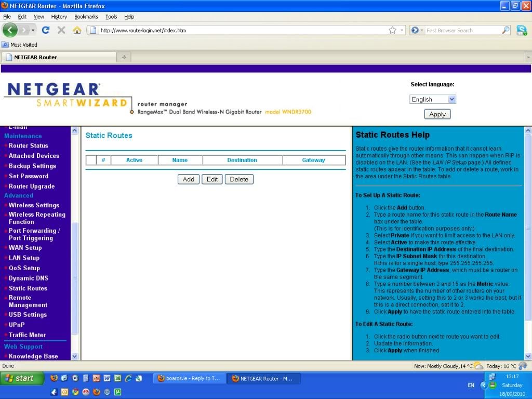Image resolution: width=532 pixels, height=399 pixels.
Task: Open the Dynamic DNS link
Action: [x=29, y=278]
